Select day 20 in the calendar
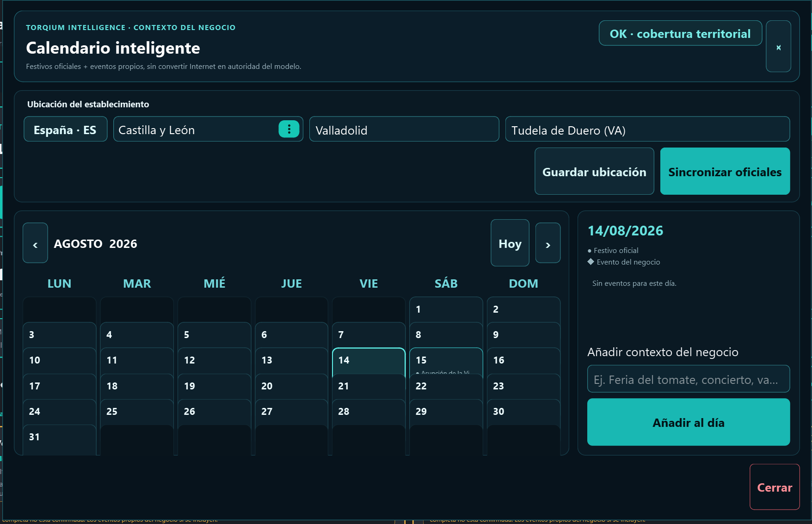The image size is (812, 524). pyautogui.click(x=292, y=387)
